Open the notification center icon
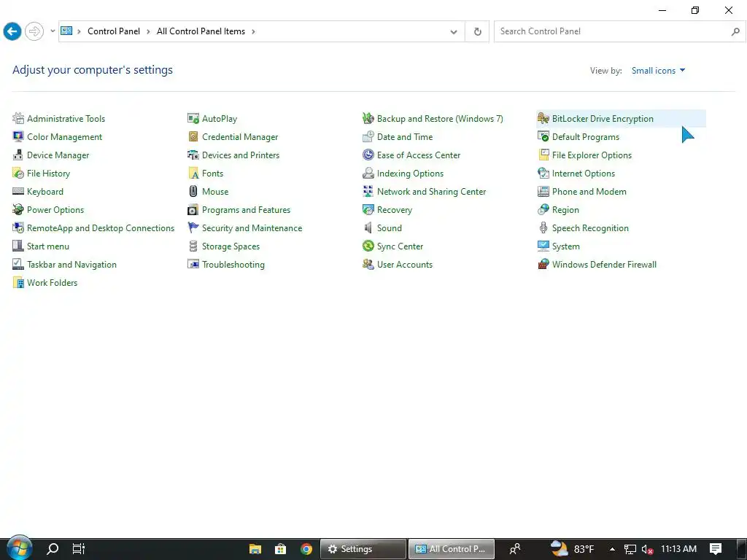This screenshot has height=560, width=747. point(716,549)
